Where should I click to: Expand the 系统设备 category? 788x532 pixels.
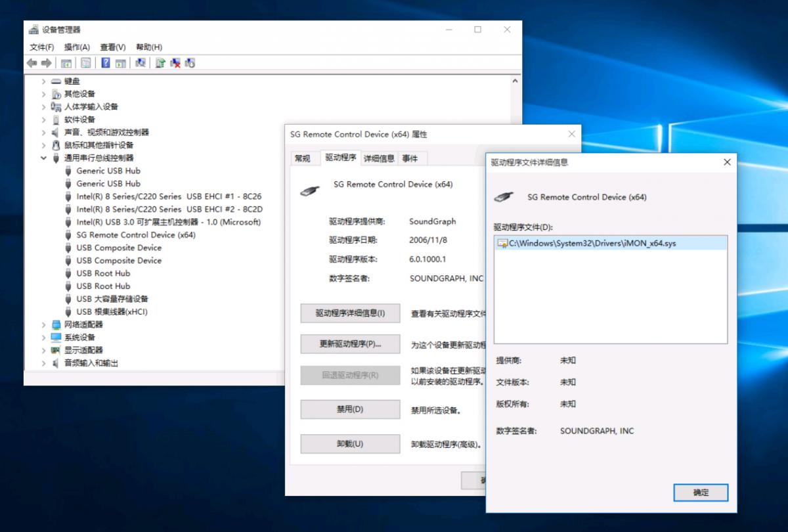coord(43,337)
